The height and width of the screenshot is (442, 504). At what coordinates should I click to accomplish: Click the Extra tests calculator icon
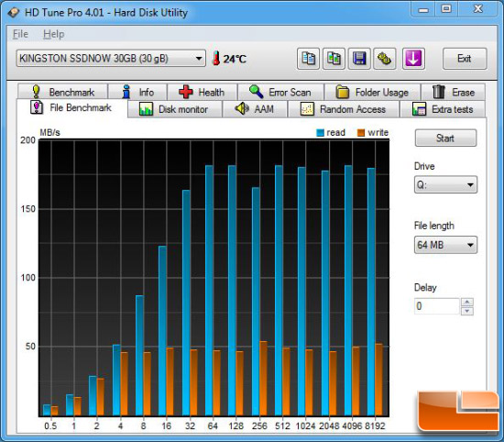tap(419, 109)
